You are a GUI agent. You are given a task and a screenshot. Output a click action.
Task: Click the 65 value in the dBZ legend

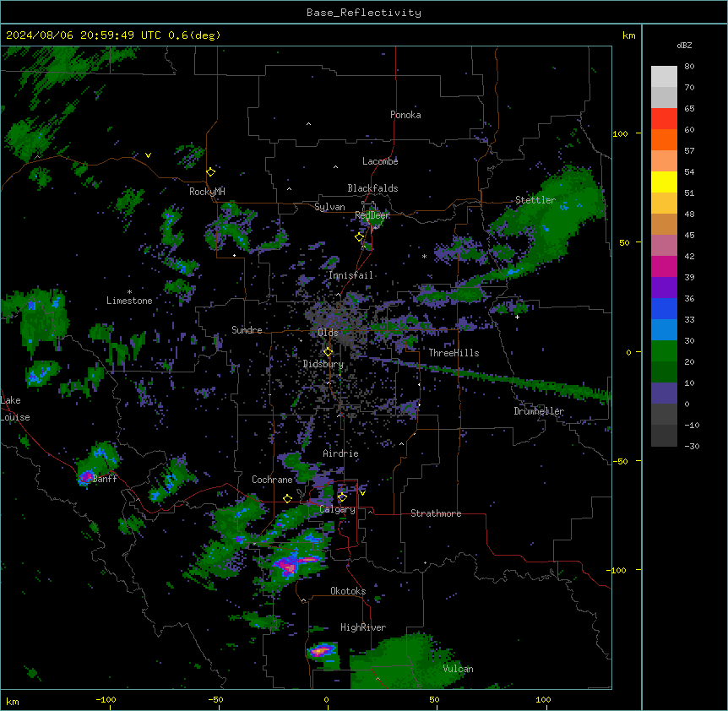click(x=689, y=108)
